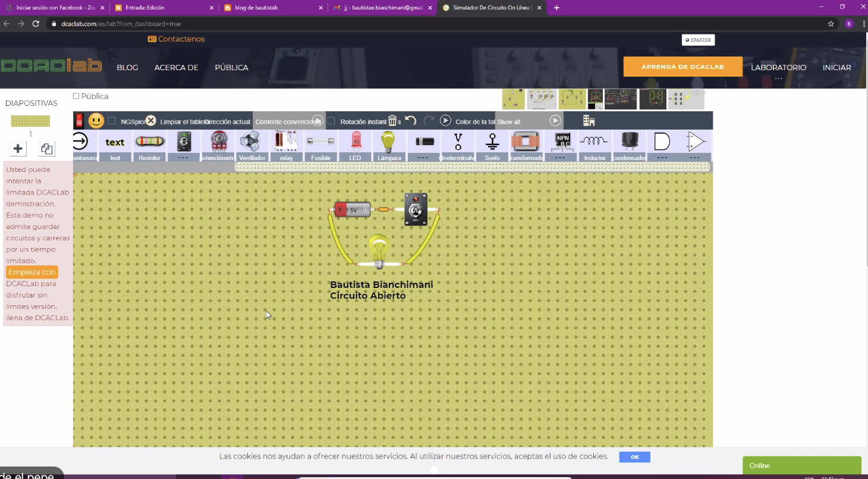Click the DCAClab logo
Screen dimensions: 868x479
[x=51, y=65]
